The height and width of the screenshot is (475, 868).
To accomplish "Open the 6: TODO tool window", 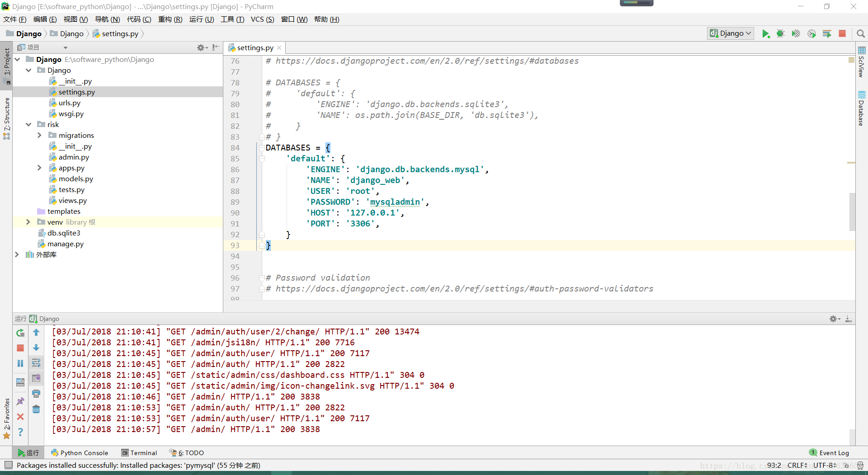I will tap(187, 453).
